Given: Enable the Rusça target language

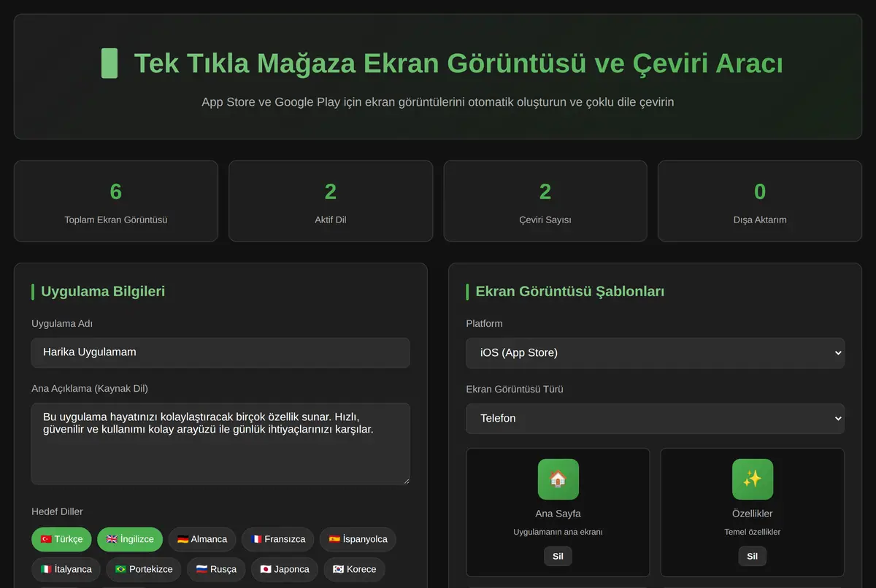Looking at the screenshot, I should (x=216, y=569).
